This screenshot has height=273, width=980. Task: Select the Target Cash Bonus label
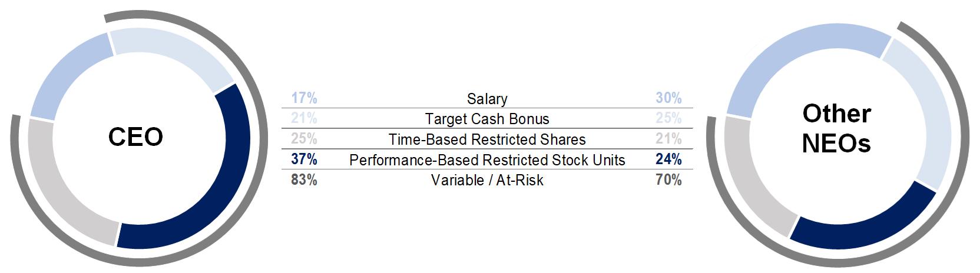(x=487, y=119)
